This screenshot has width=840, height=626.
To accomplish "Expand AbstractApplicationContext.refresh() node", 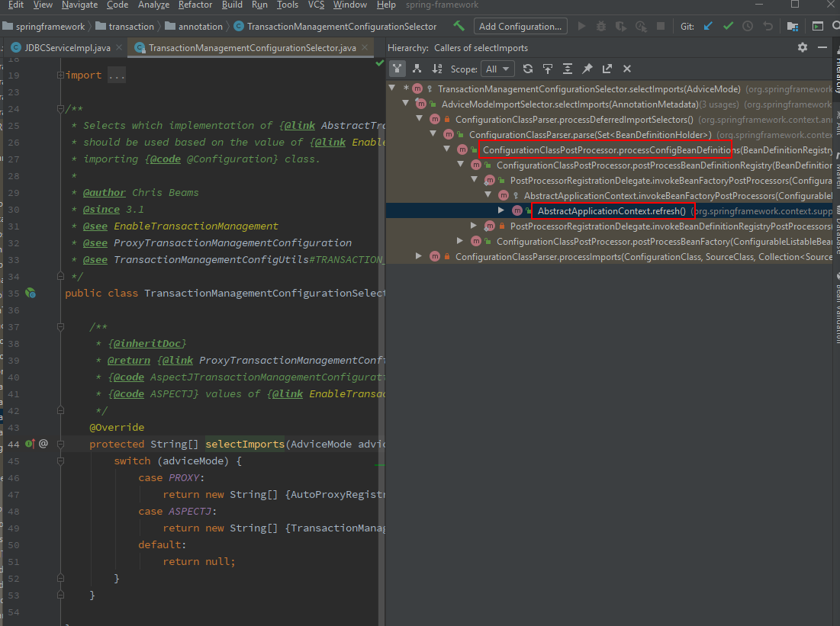I will click(501, 210).
